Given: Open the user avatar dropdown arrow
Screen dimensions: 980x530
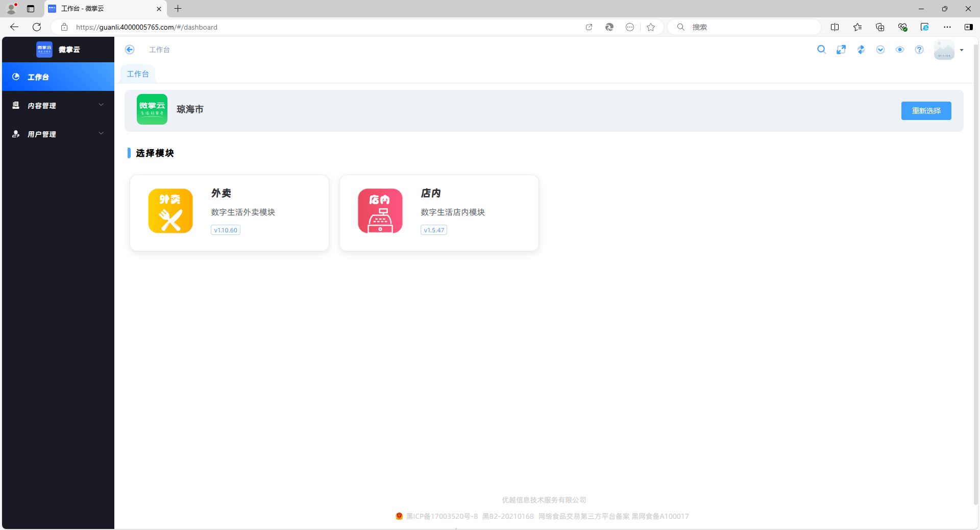Looking at the screenshot, I should point(962,50).
